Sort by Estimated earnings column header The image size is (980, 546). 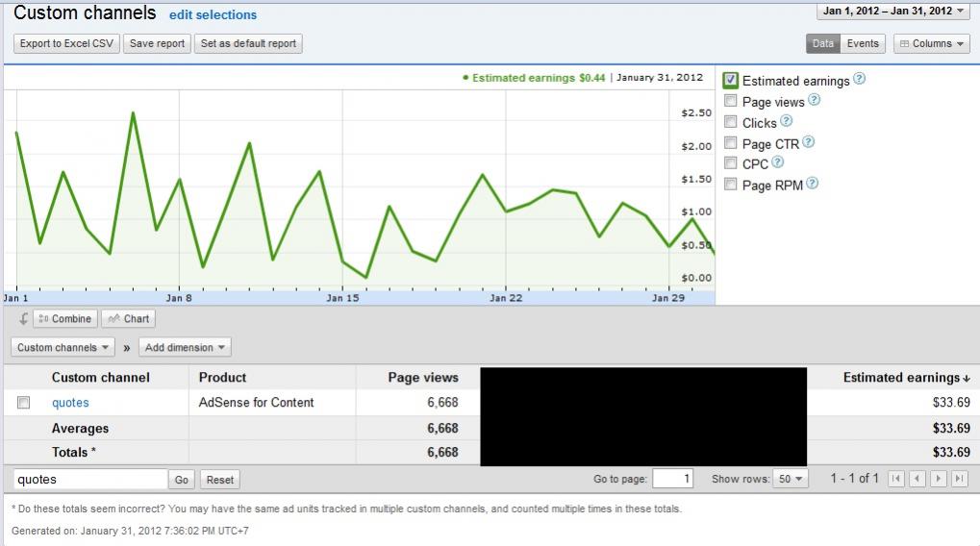(x=906, y=378)
